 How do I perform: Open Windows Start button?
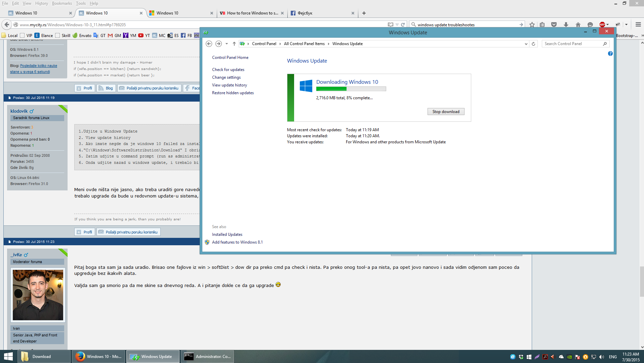[8, 357]
